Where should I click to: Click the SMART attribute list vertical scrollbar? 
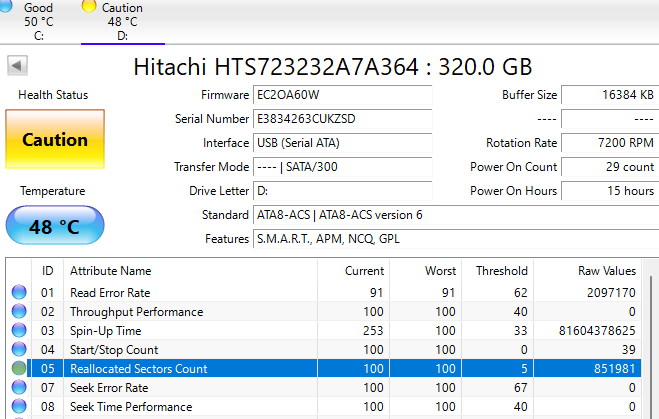coord(651,347)
